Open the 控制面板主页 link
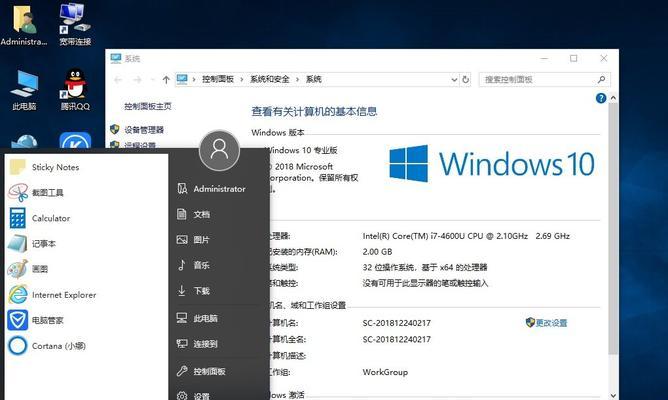 coord(148,106)
